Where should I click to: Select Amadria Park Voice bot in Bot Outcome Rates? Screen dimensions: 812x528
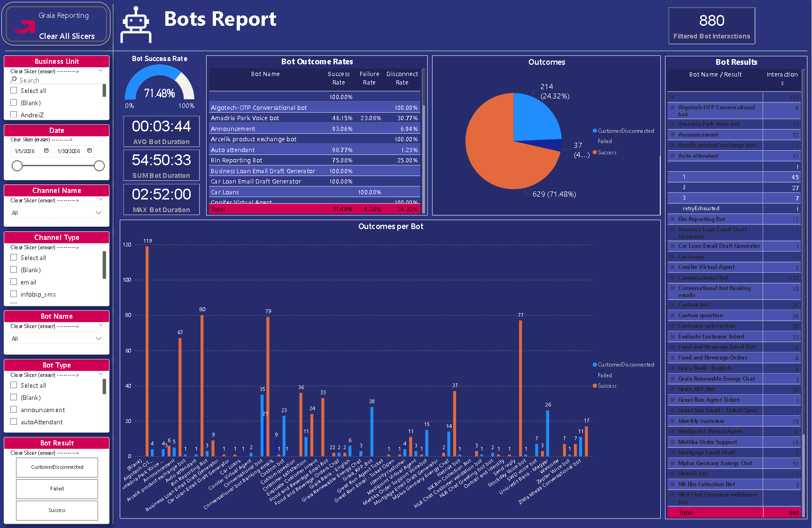pos(315,118)
